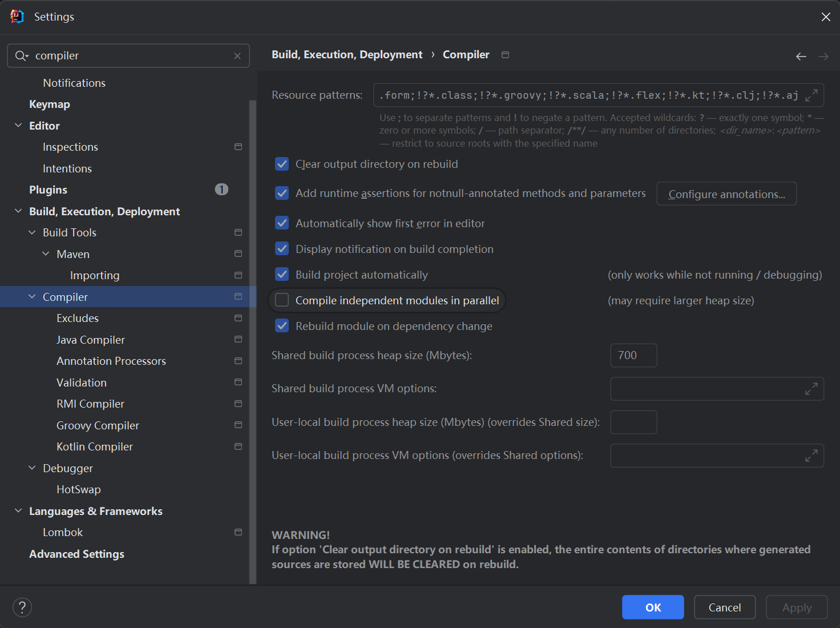This screenshot has width=840, height=628.
Task: Disable Clear output directory on rebuild
Action: point(282,164)
